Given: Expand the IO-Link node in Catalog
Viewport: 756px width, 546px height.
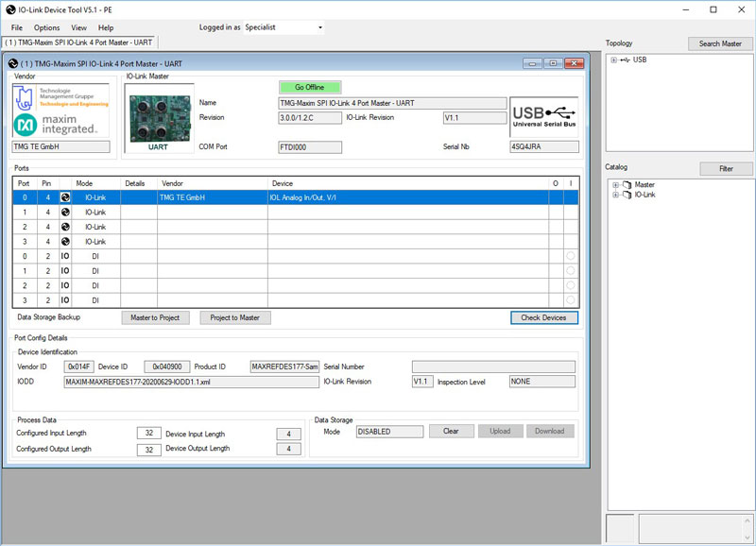Looking at the screenshot, I should 615,195.
